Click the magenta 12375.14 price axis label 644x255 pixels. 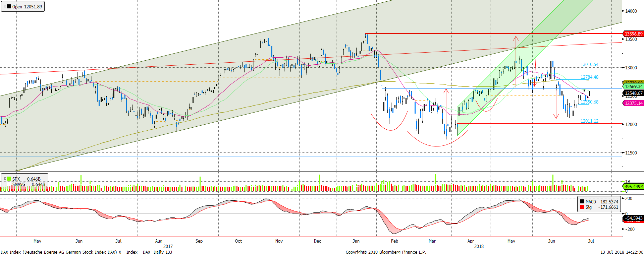pos(634,103)
